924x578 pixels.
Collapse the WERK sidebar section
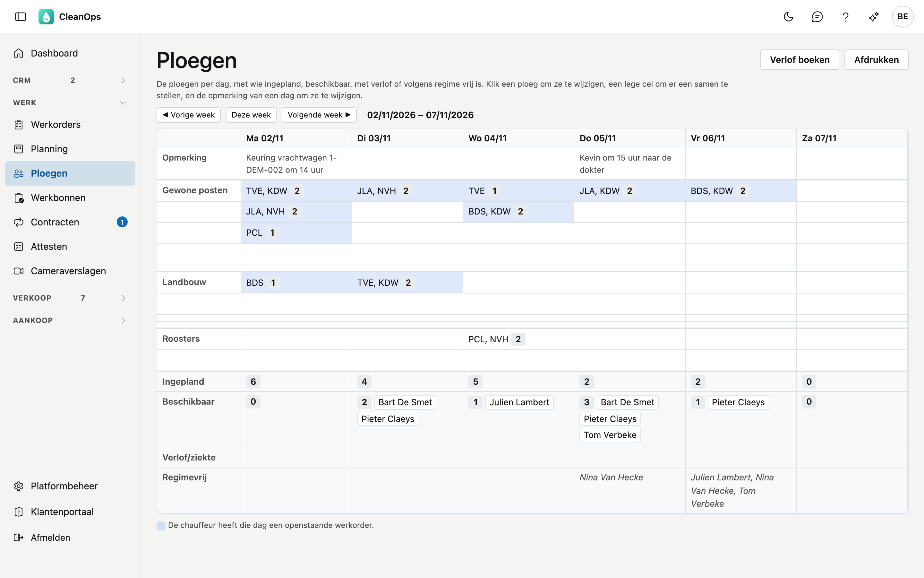click(70, 103)
